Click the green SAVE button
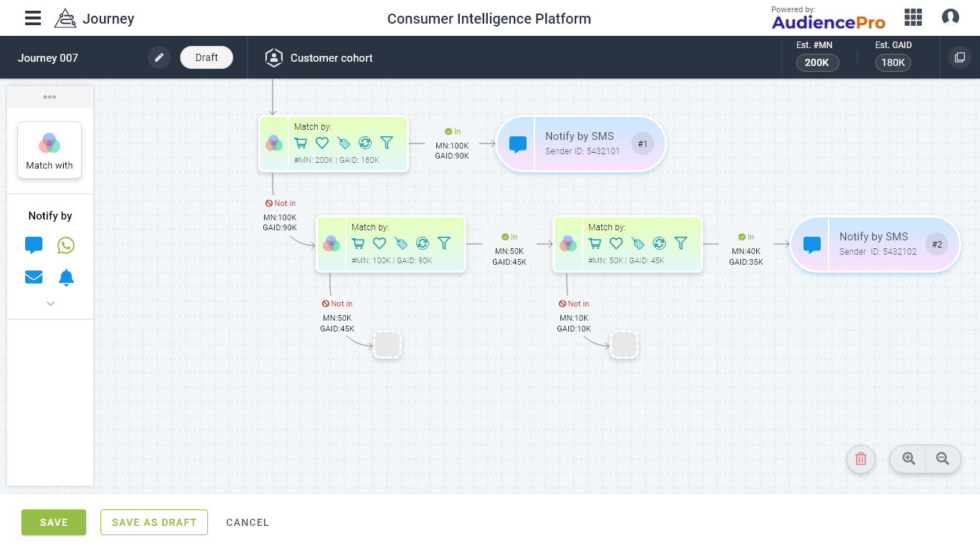The width and height of the screenshot is (980, 551). click(x=54, y=522)
